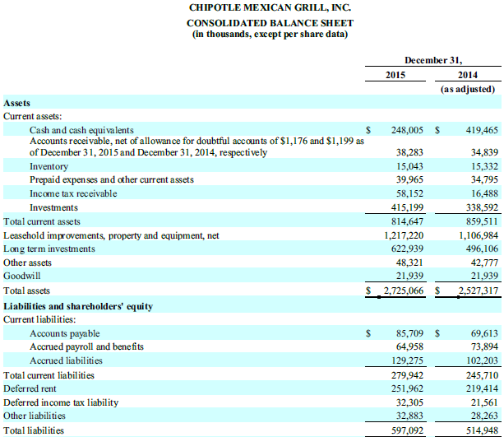The image size is (504, 437).
Task: Click the 'Investments' row label
Action: [53, 207]
